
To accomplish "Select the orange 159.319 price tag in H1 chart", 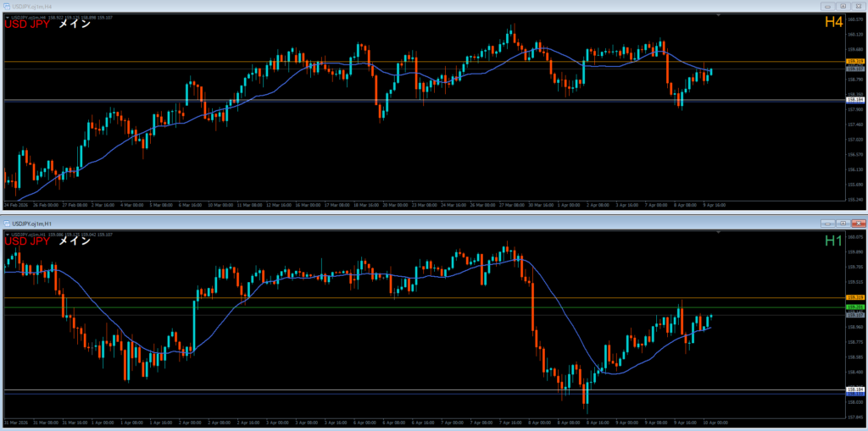I will (x=855, y=298).
